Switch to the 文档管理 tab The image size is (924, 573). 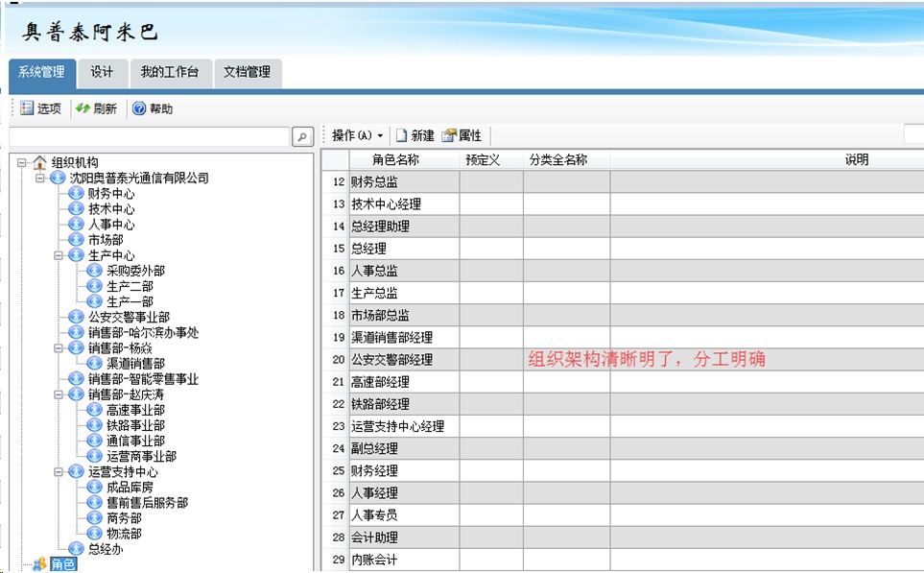(x=247, y=72)
